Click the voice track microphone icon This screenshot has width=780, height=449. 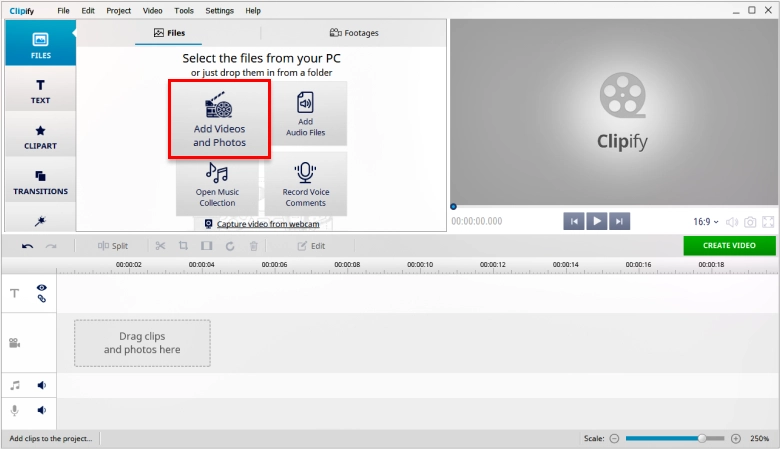click(15, 410)
